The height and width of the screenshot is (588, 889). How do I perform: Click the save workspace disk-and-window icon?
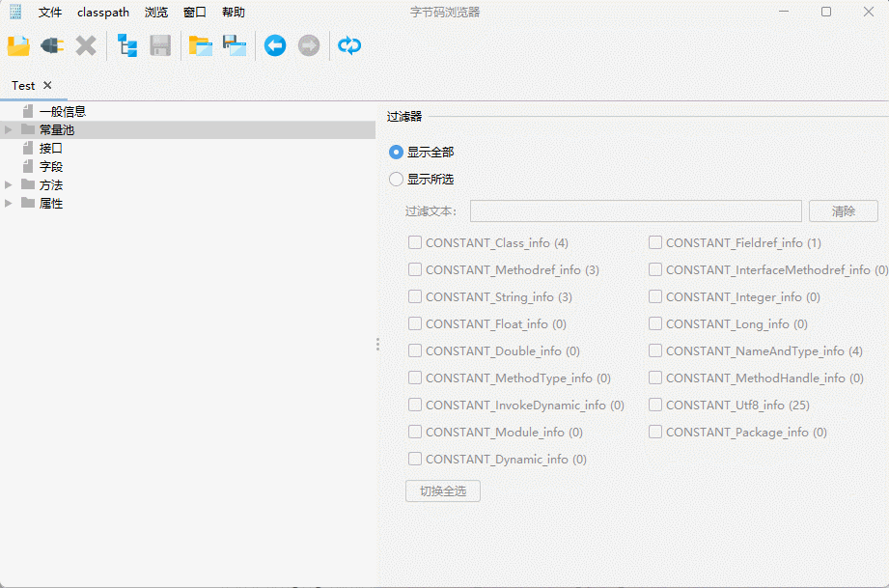[235, 45]
